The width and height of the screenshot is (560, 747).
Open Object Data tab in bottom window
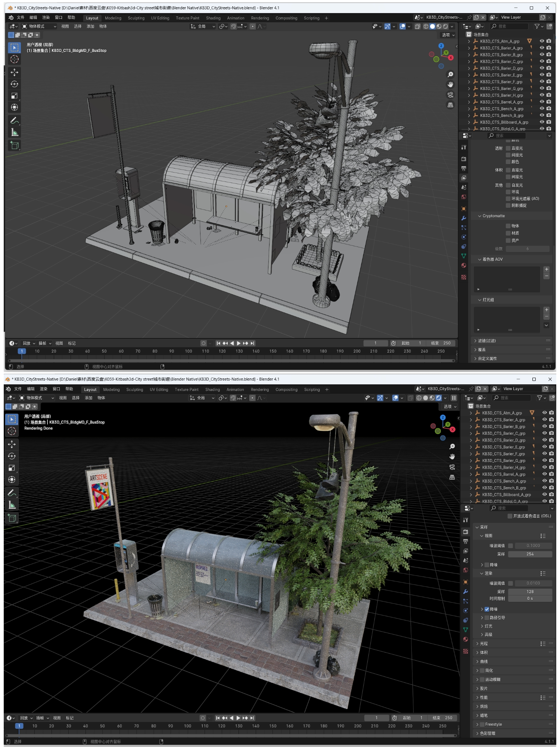point(466,630)
